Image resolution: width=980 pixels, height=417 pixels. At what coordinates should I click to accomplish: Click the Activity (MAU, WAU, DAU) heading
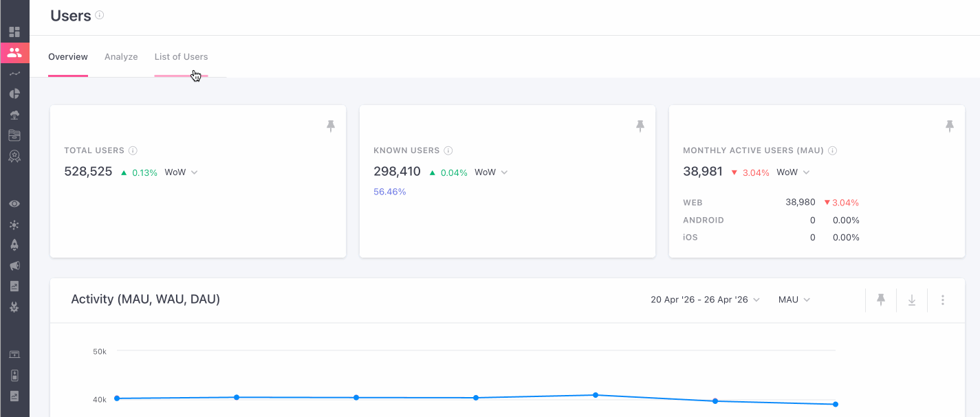coord(146,300)
